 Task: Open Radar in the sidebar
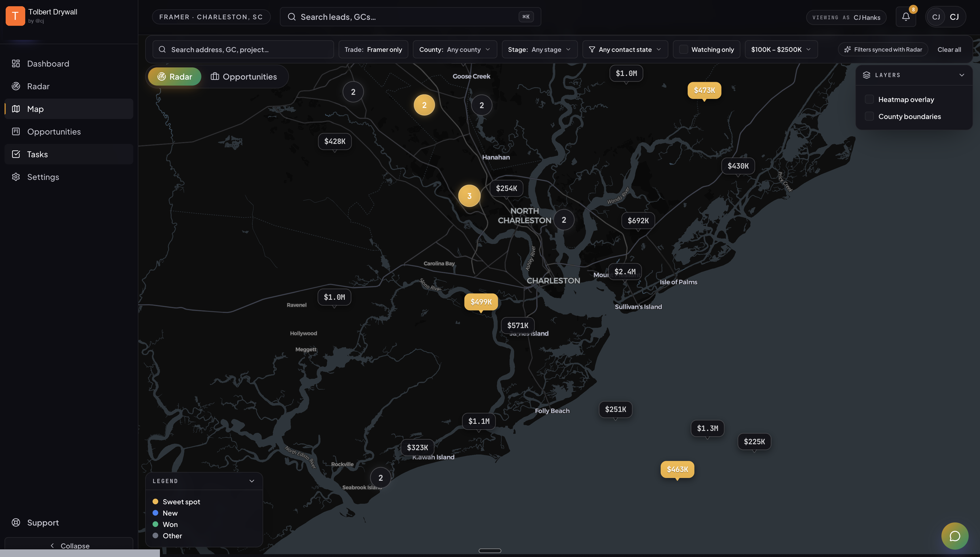pyautogui.click(x=38, y=86)
